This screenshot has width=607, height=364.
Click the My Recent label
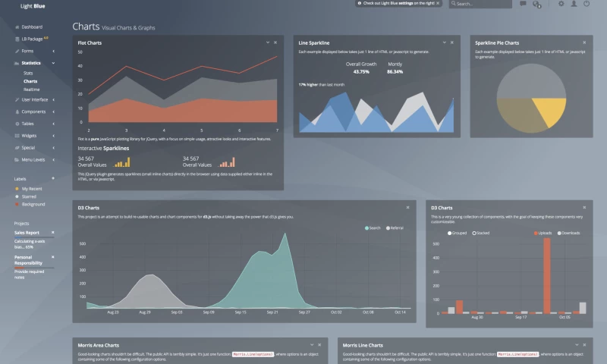pyautogui.click(x=32, y=187)
